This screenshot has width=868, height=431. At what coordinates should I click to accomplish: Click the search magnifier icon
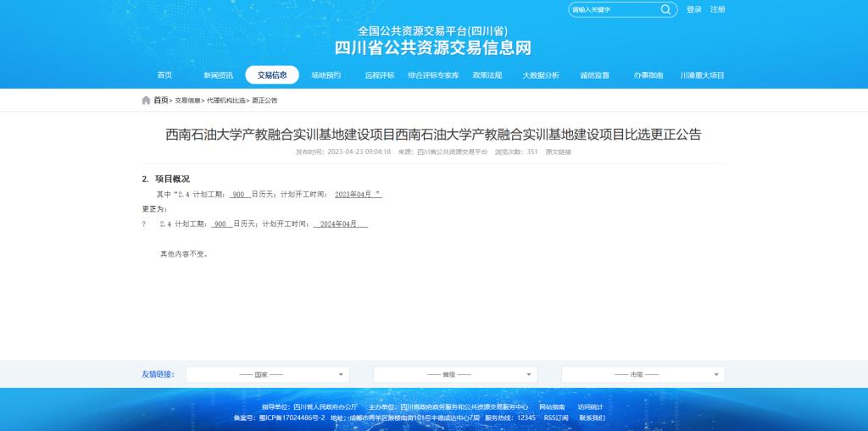[x=665, y=9]
